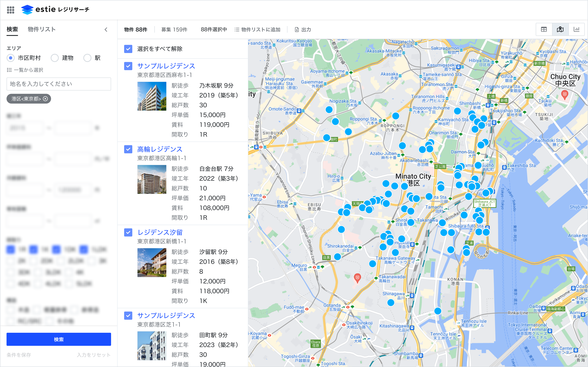Open the 物件リスト tab
The image size is (588, 367).
pos(42,29)
